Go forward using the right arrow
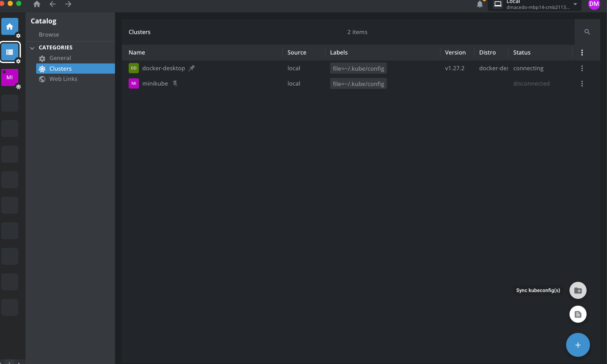The width and height of the screenshot is (607, 364). 68,4
